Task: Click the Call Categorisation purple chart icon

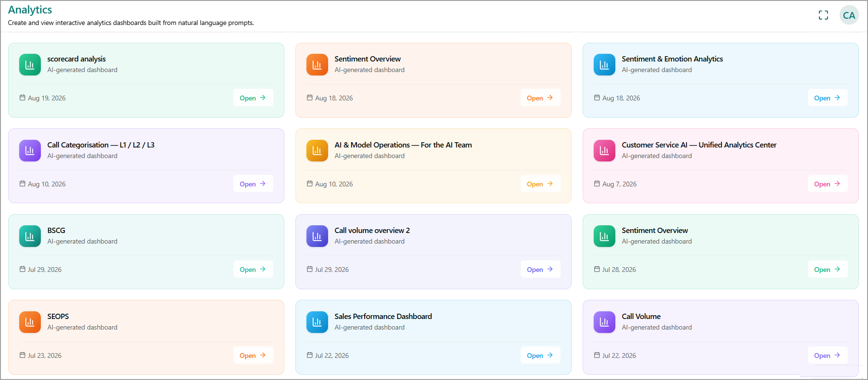Action: (x=30, y=151)
